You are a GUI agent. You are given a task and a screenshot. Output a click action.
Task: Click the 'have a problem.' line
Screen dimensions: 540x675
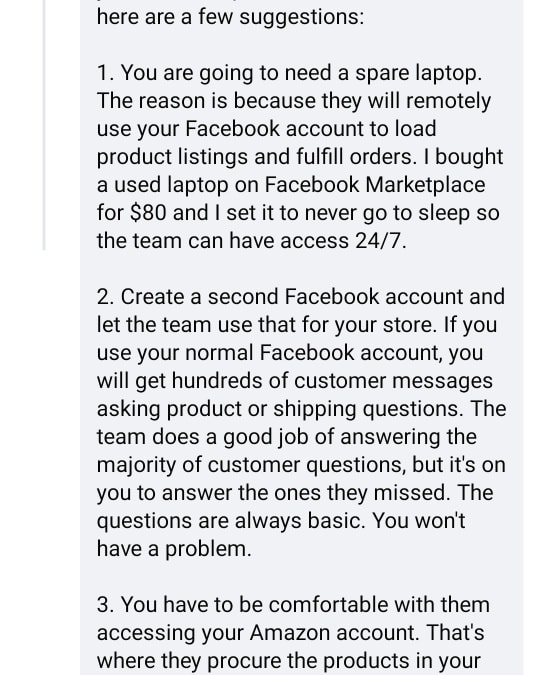(x=174, y=549)
